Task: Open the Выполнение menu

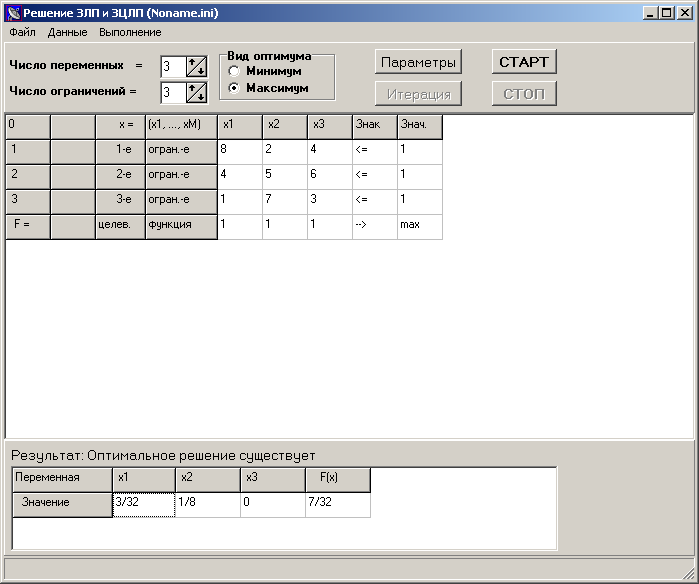Action: coord(130,33)
